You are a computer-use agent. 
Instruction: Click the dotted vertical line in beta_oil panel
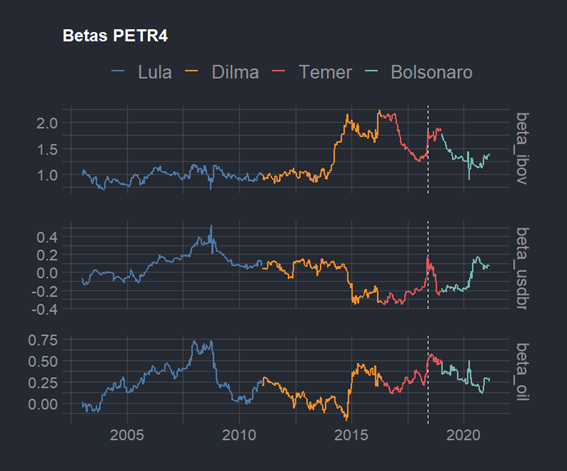pyautogui.click(x=428, y=380)
